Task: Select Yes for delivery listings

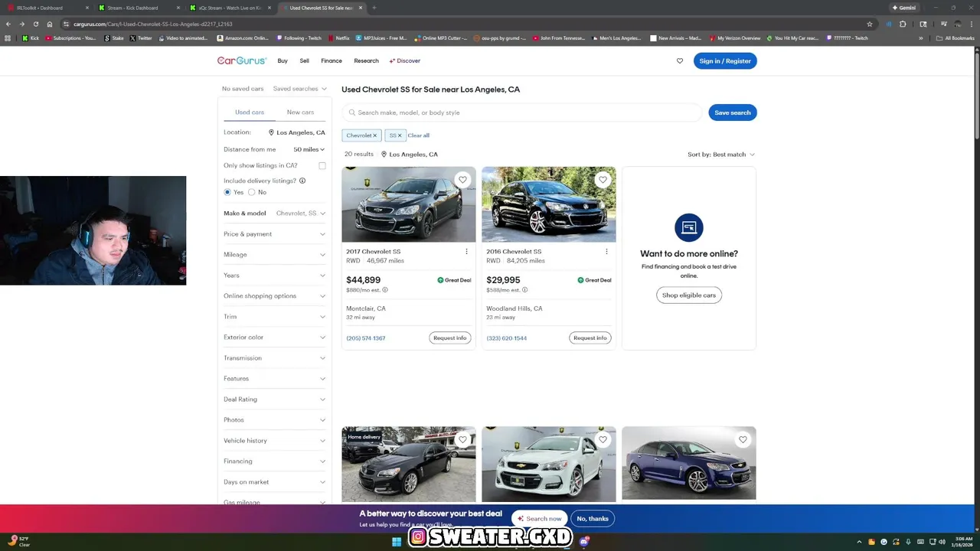Action: click(x=227, y=192)
